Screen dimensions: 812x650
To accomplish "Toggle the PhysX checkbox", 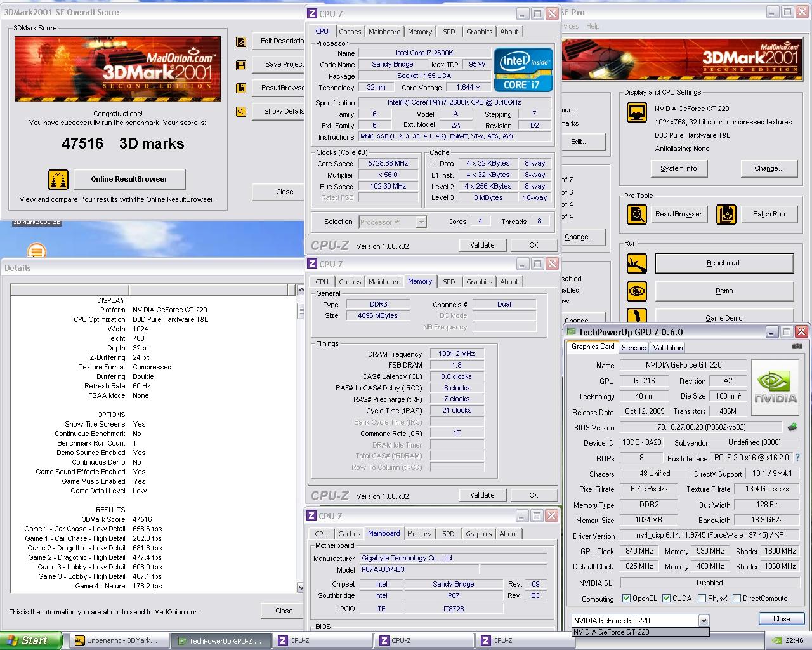I will (x=702, y=599).
